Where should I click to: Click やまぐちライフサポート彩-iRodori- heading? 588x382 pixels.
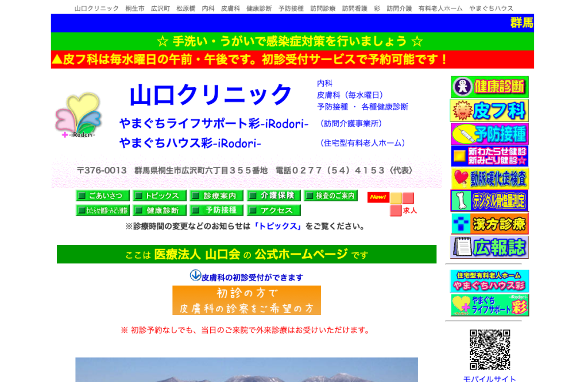214,123
